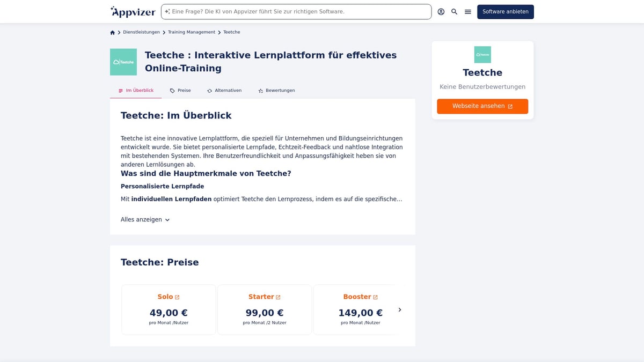
Task: Expand content with Alles anzeigen
Action: [145, 219]
